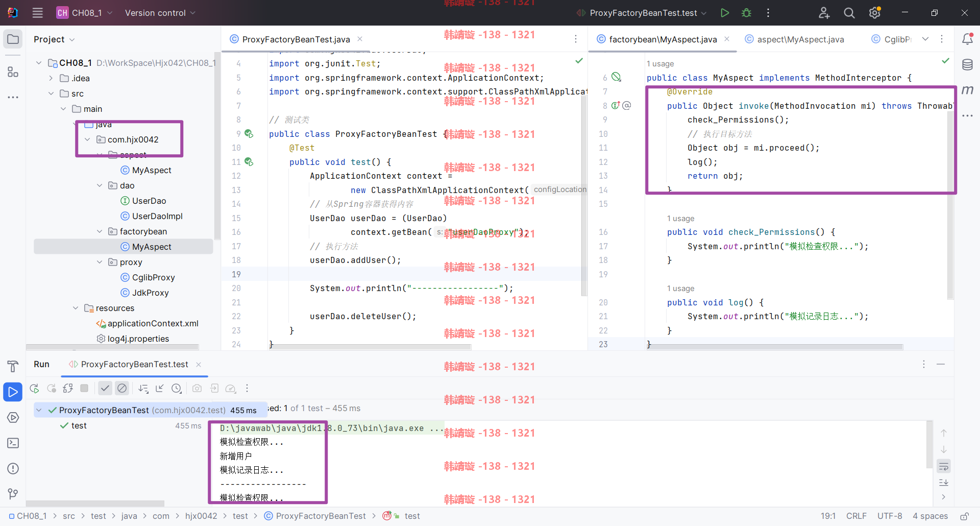The width and height of the screenshot is (980, 526).
Task: Open the sort tests options button
Action: [x=143, y=389]
